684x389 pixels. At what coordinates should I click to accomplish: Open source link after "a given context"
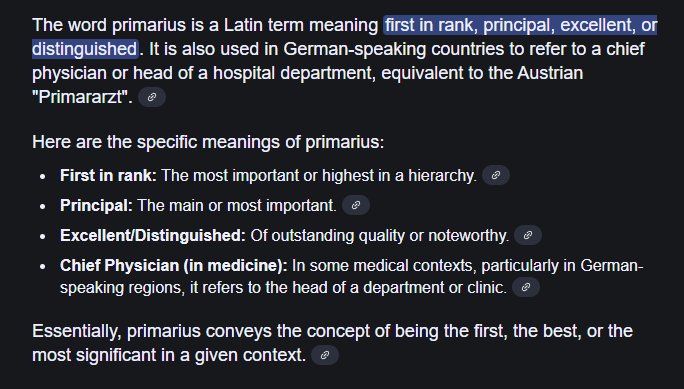325,355
